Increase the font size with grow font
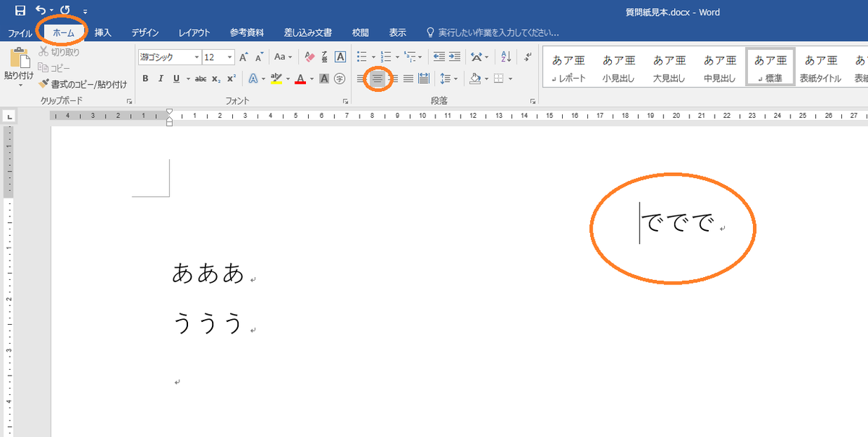Image resolution: width=868 pixels, height=437 pixels. pos(244,57)
